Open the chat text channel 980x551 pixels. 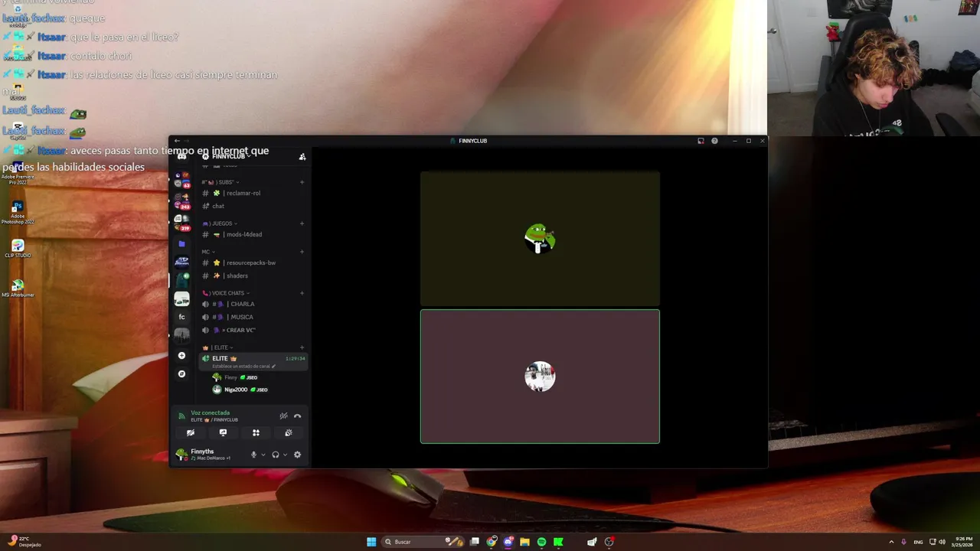[253, 206]
